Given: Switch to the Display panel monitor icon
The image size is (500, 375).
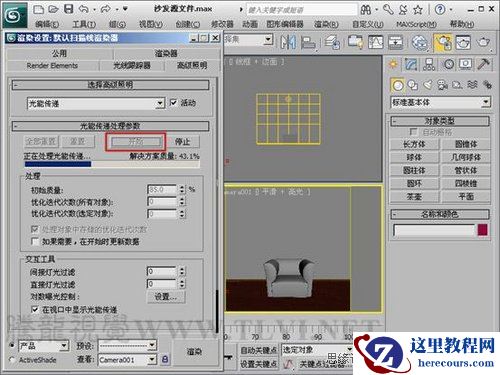Looking at the screenshot, I should (x=465, y=64).
